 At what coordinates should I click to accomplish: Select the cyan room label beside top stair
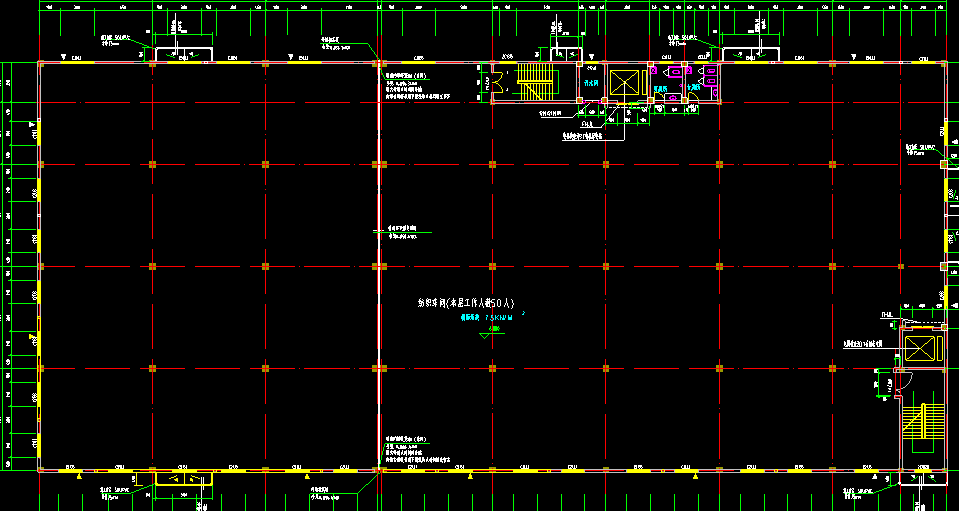pos(590,84)
